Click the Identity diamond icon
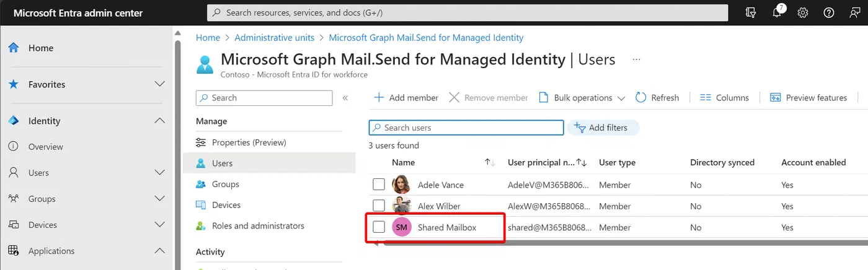The width and height of the screenshot is (868, 270). (13, 121)
